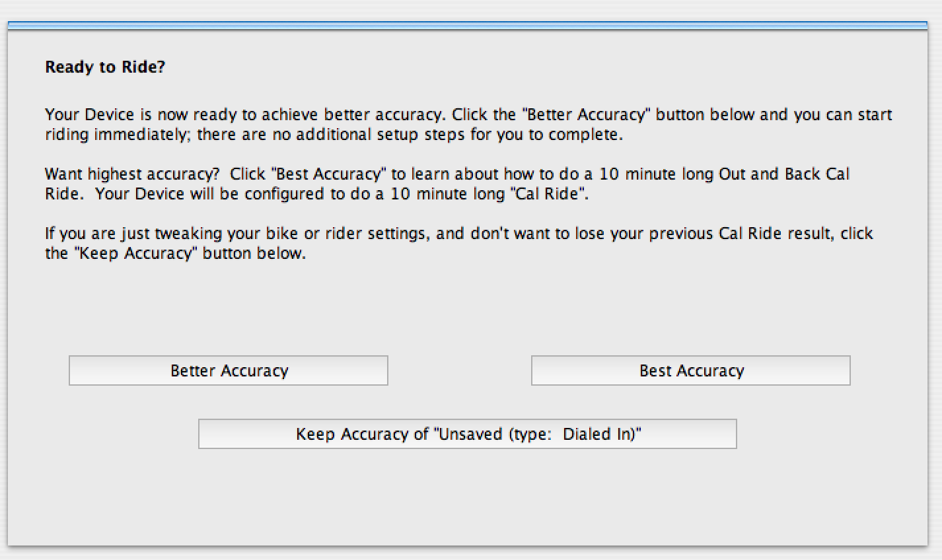The image size is (942, 560).
Task: Keep Accuracy of Unsaved Dialed In
Action: coord(468,434)
